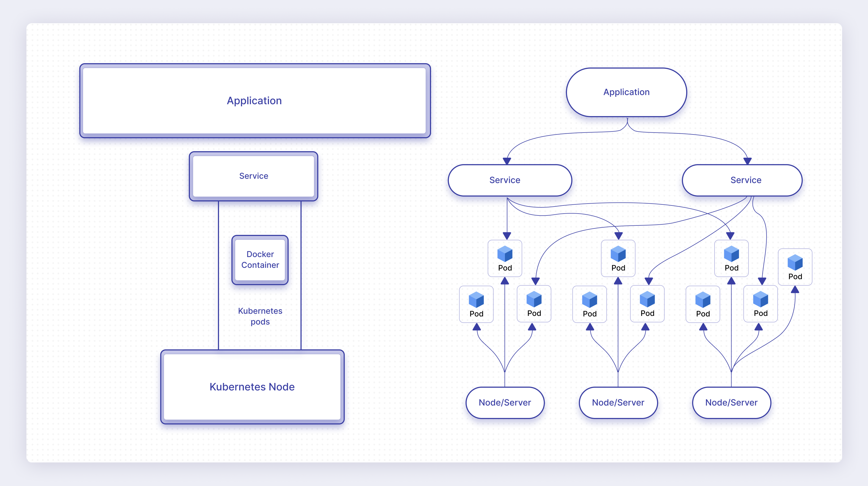The width and height of the screenshot is (868, 486).
Task: Select the Kubernetes Node box
Action: (252, 387)
